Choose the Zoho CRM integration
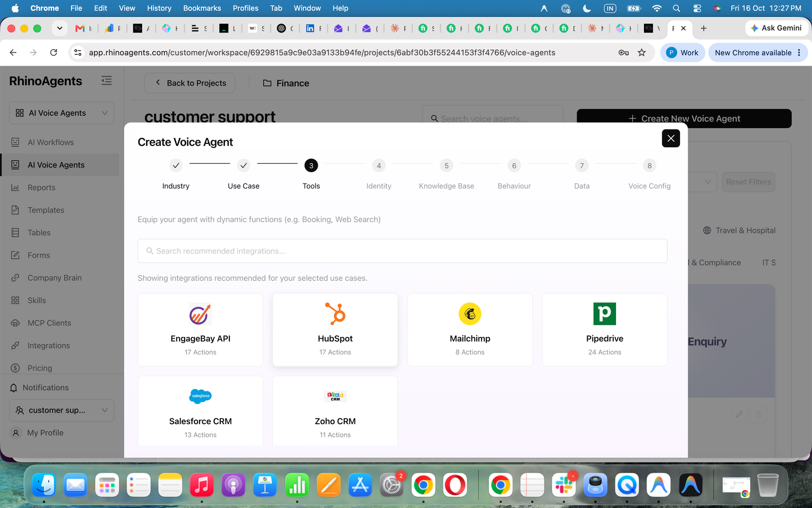This screenshot has height=508, width=812. pyautogui.click(x=335, y=411)
